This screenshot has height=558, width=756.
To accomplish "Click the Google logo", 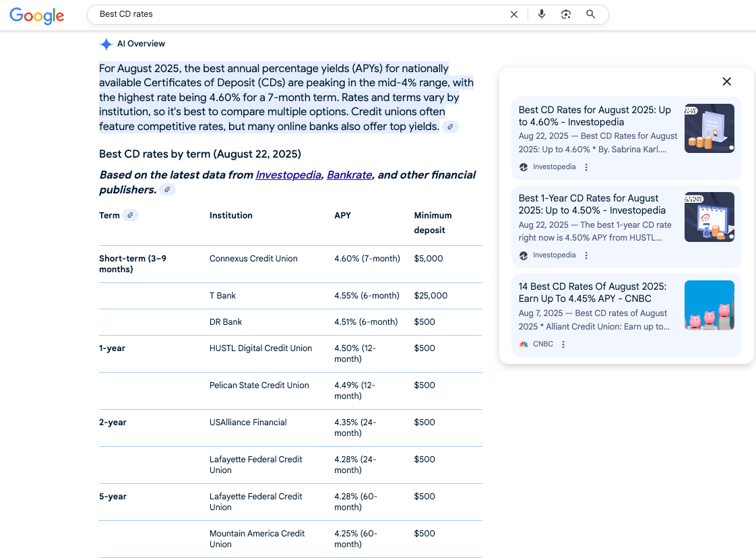I will pos(36,15).
